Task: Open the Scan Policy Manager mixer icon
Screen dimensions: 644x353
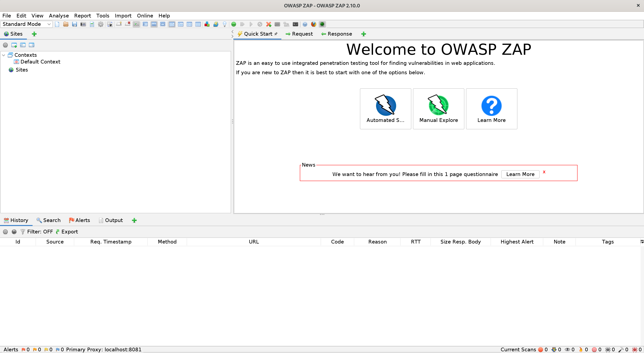Action: coord(277,24)
